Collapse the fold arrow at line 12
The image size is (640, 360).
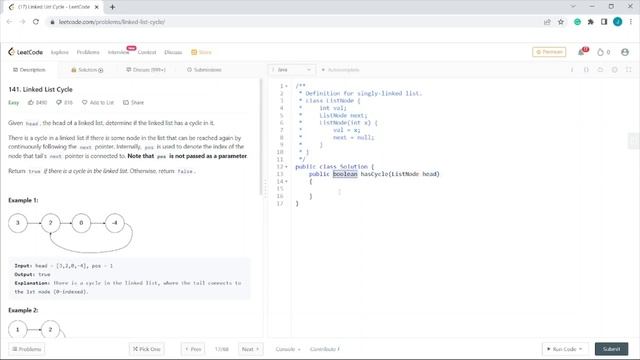pyautogui.click(x=286, y=167)
